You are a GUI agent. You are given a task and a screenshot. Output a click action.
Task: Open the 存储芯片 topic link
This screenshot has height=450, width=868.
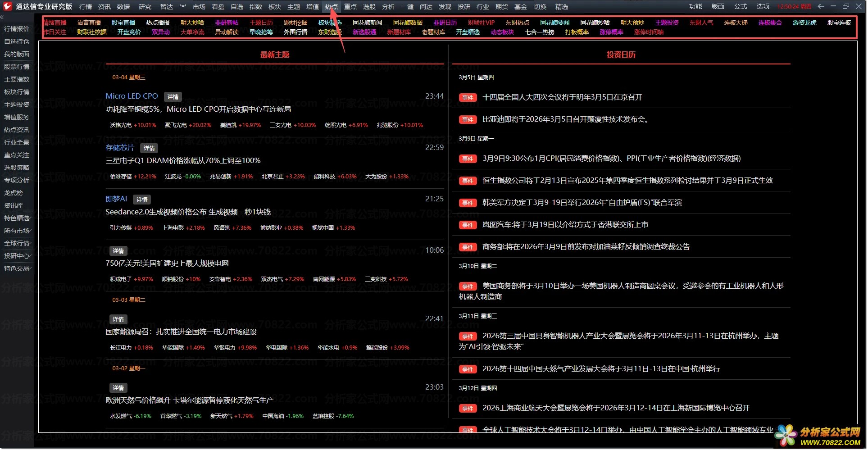(x=120, y=147)
